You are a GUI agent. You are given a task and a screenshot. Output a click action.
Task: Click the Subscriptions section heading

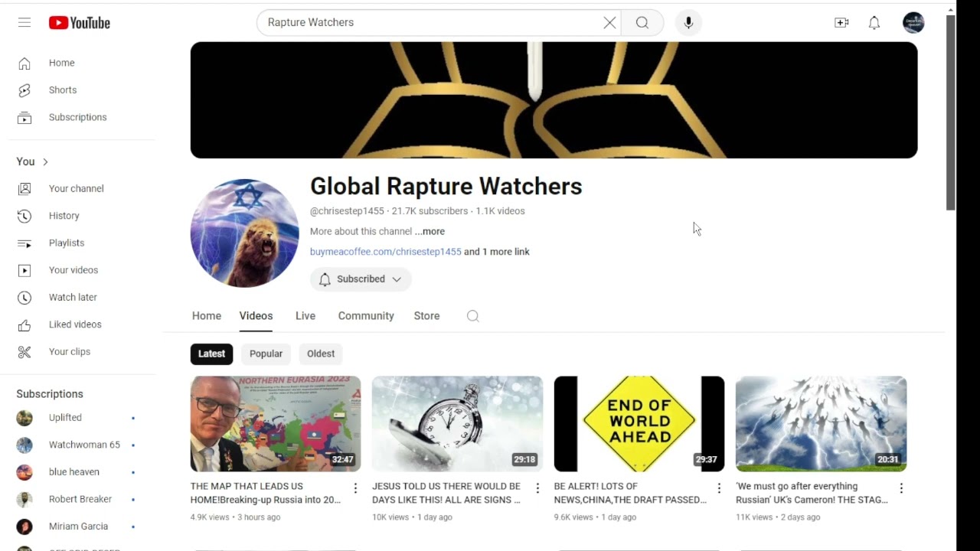point(50,394)
